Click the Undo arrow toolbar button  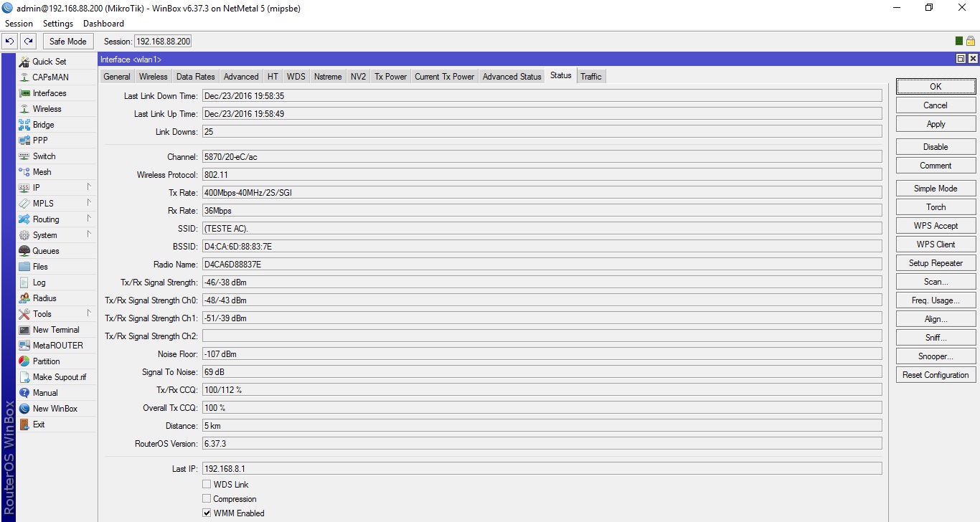click(x=10, y=42)
